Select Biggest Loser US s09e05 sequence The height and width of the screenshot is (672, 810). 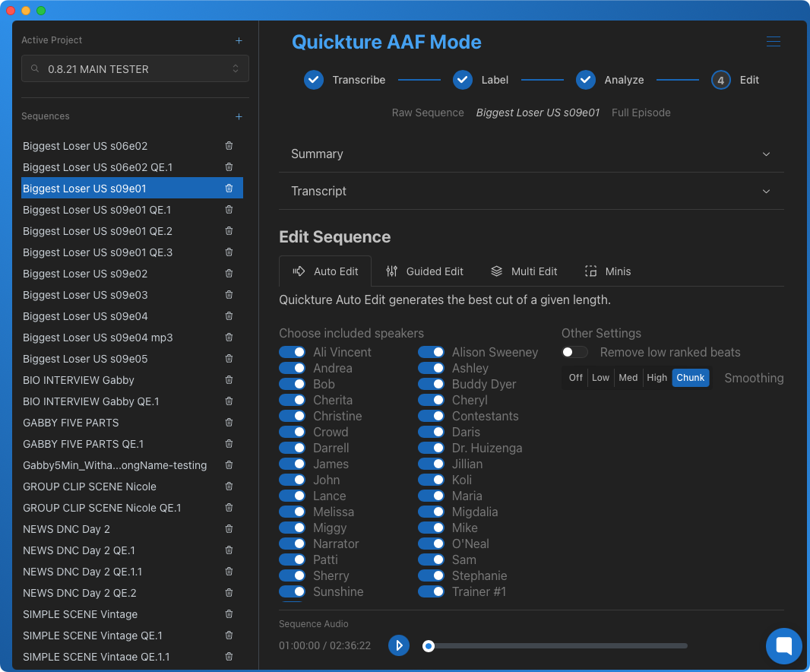[x=131, y=359]
